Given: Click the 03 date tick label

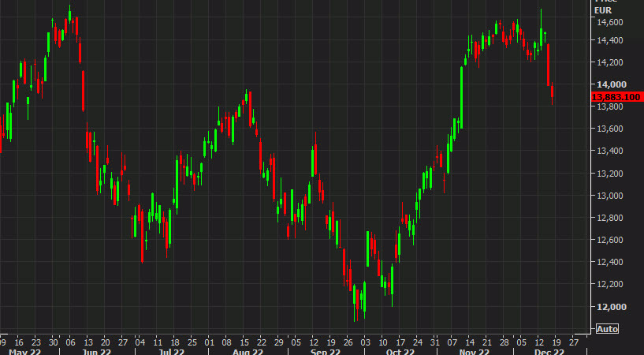Looking at the screenshot, I should tap(365, 342).
